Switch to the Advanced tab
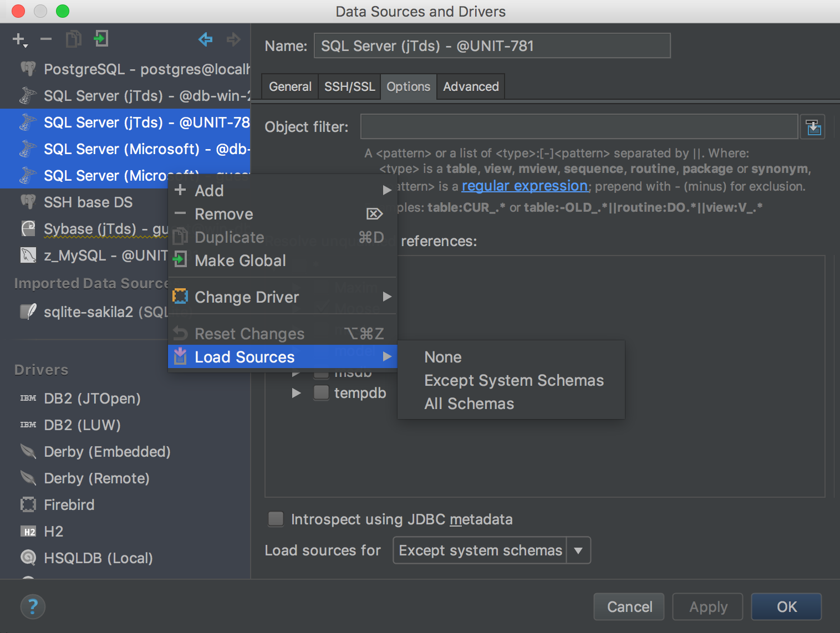840x633 pixels. click(471, 86)
